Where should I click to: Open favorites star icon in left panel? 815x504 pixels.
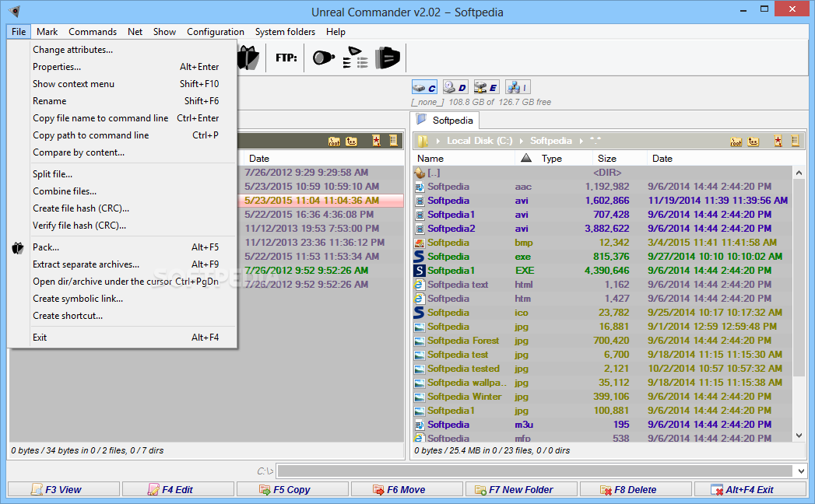(376, 141)
